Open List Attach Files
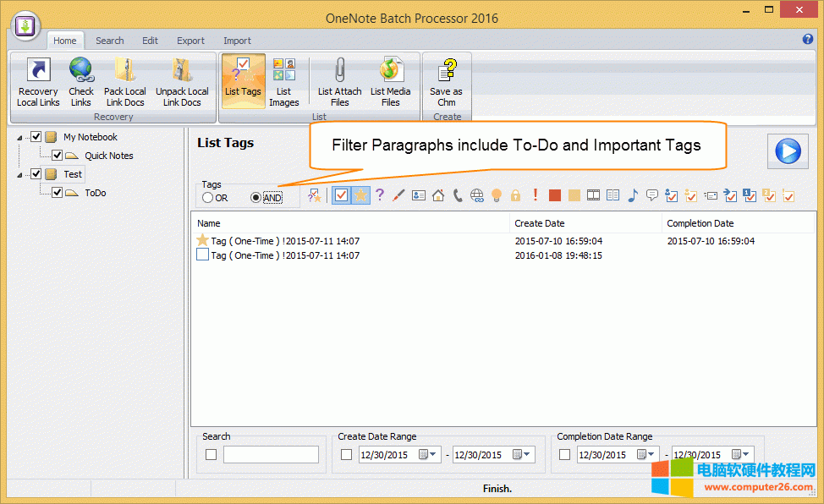Viewport: 824px width, 504px height. click(339, 82)
